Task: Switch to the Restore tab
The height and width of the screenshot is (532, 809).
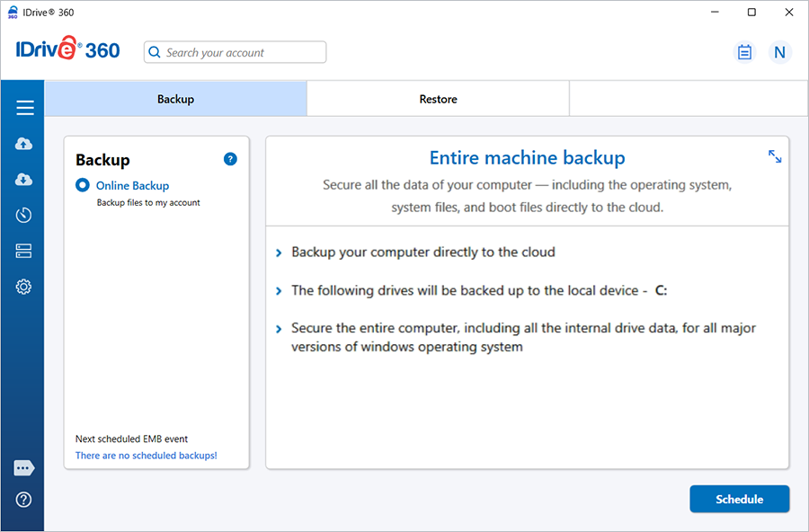Action: click(x=438, y=99)
